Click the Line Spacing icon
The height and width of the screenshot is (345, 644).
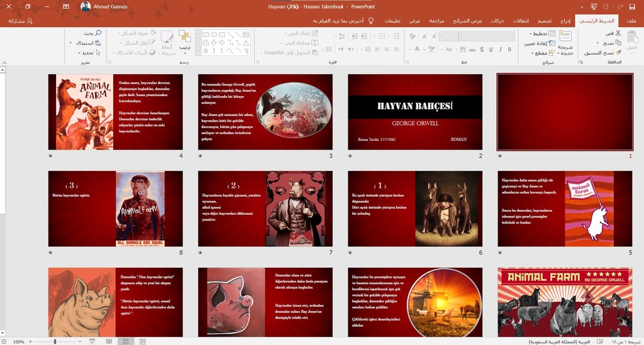pos(341,36)
